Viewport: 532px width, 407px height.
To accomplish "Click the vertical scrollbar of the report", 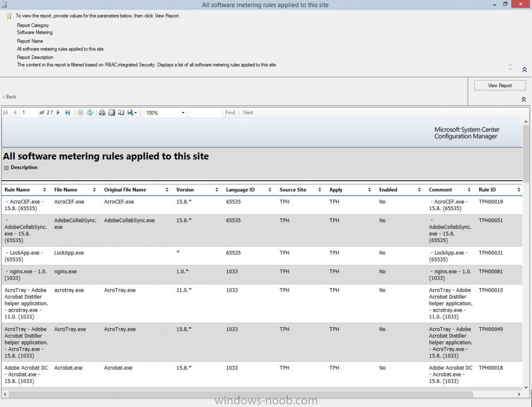I will coord(526,154).
